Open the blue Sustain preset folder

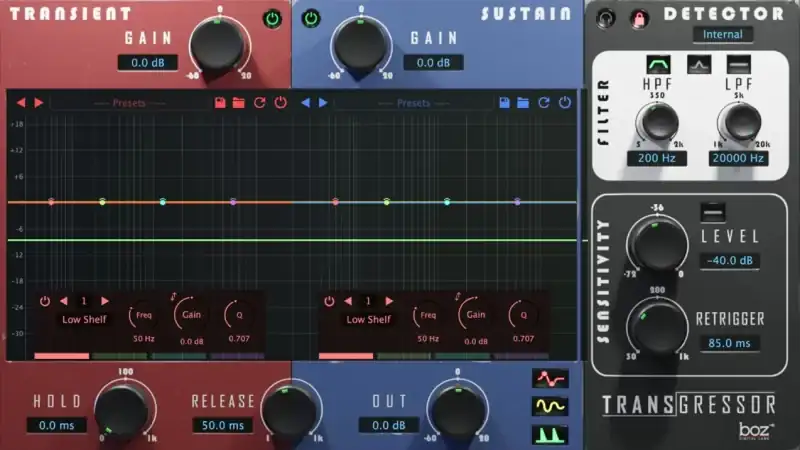[x=523, y=103]
